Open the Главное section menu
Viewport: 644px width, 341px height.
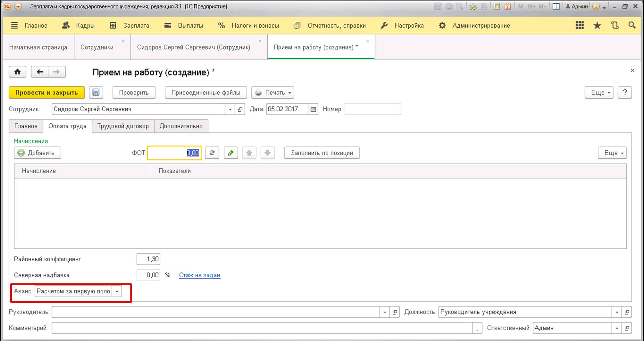click(29, 26)
